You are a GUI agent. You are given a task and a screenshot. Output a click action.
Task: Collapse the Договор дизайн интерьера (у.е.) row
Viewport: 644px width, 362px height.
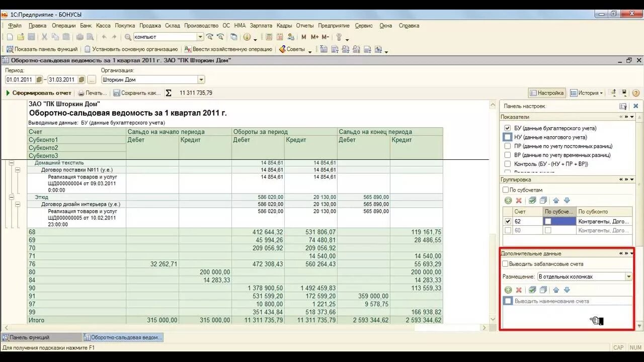click(x=18, y=205)
